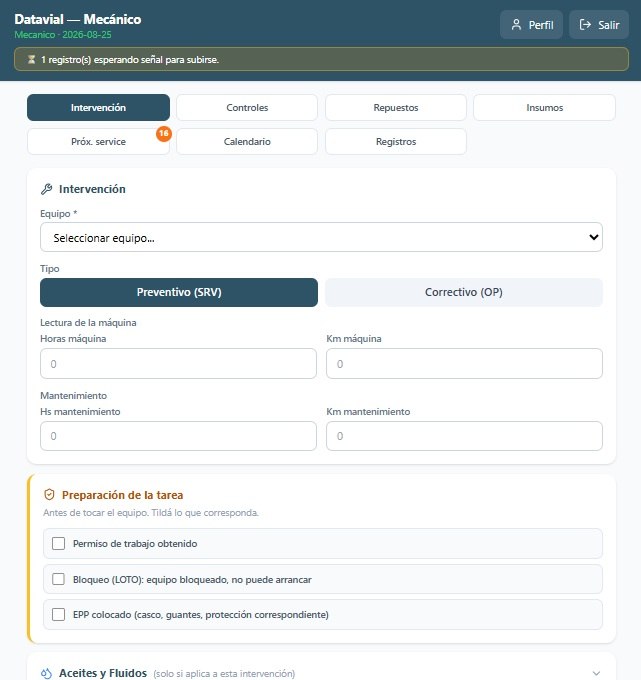Click the shield icon by Preparación de la tarea

(49, 494)
